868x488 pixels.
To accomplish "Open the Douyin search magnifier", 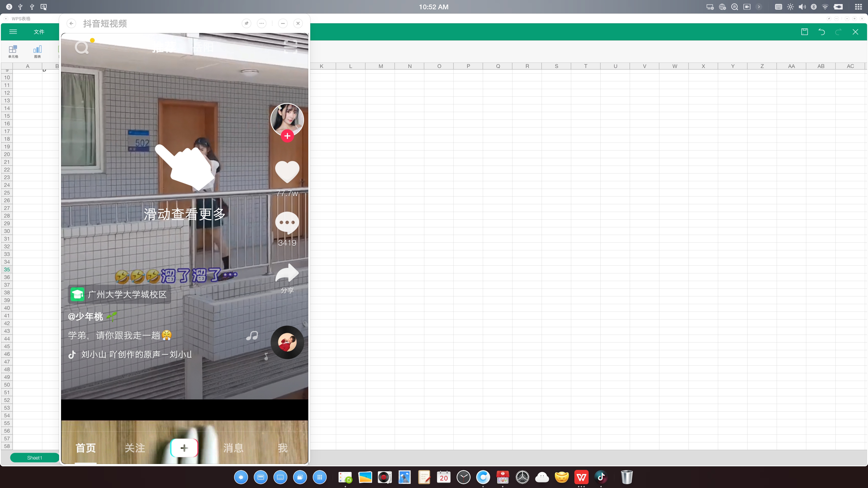I will (x=82, y=47).
